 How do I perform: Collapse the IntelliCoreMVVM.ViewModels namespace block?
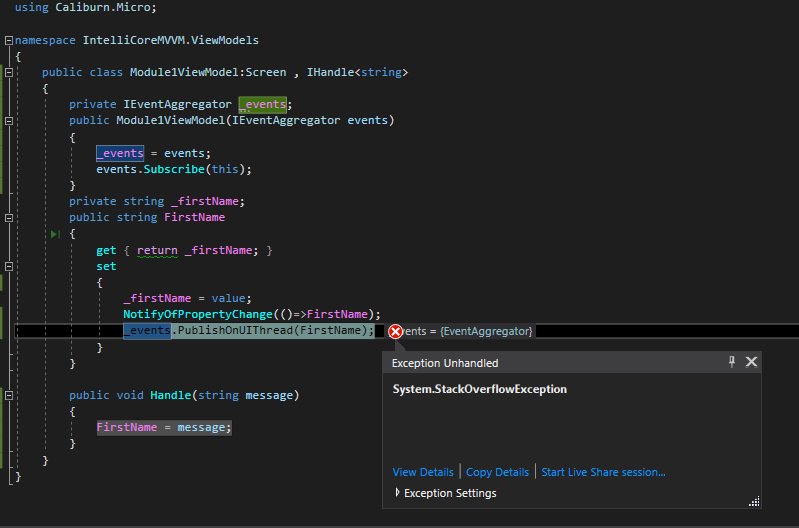(8, 41)
